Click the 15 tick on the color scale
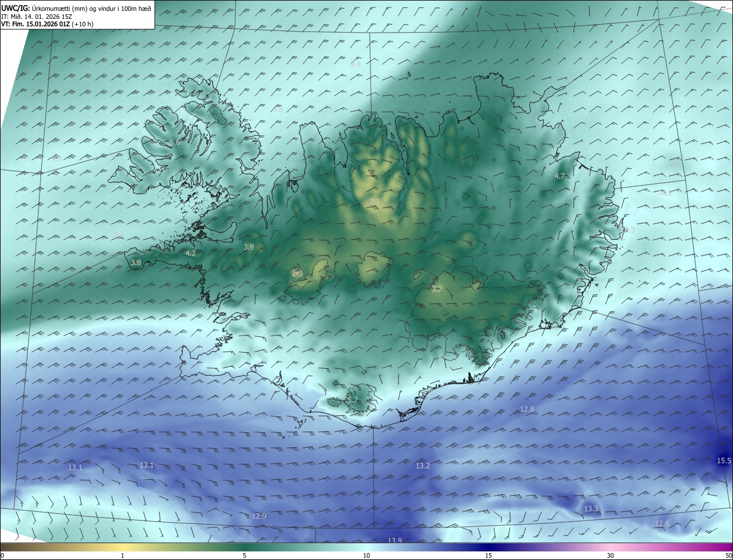The width and height of the screenshot is (733, 560). point(488,555)
